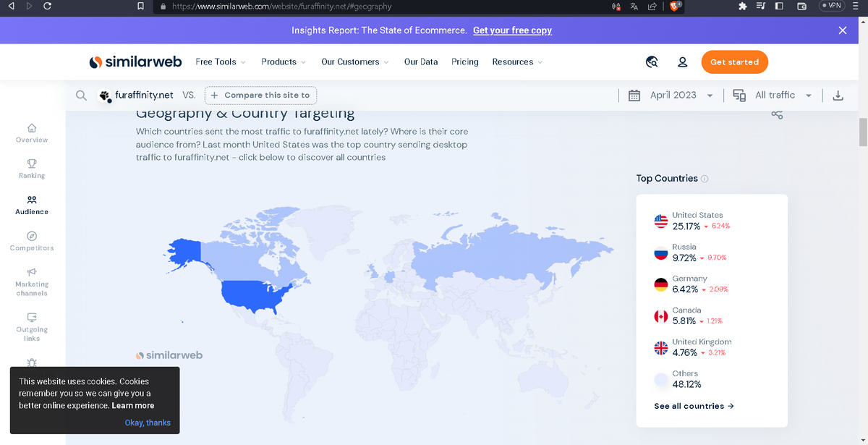The image size is (868, 445).
Task: Open the user account profile icon
Action: (682, 62)
